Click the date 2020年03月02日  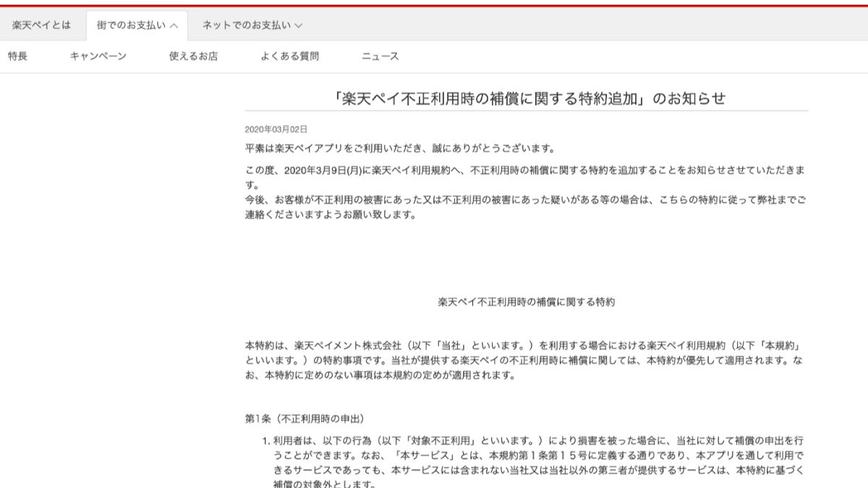coord(276,129)
